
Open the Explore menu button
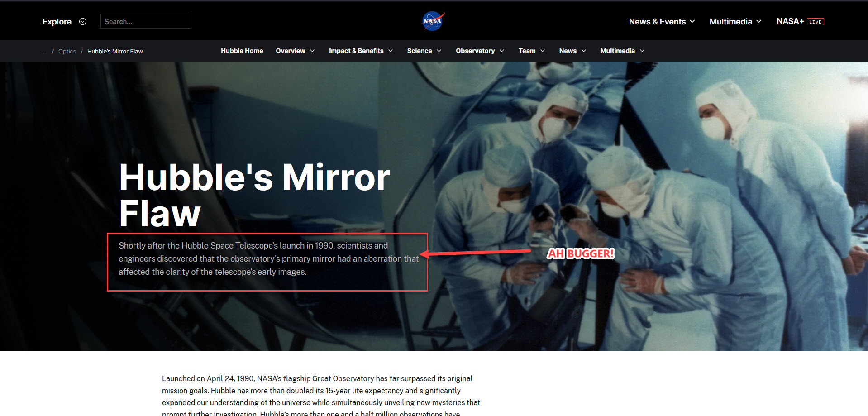[x=64, y=22]
